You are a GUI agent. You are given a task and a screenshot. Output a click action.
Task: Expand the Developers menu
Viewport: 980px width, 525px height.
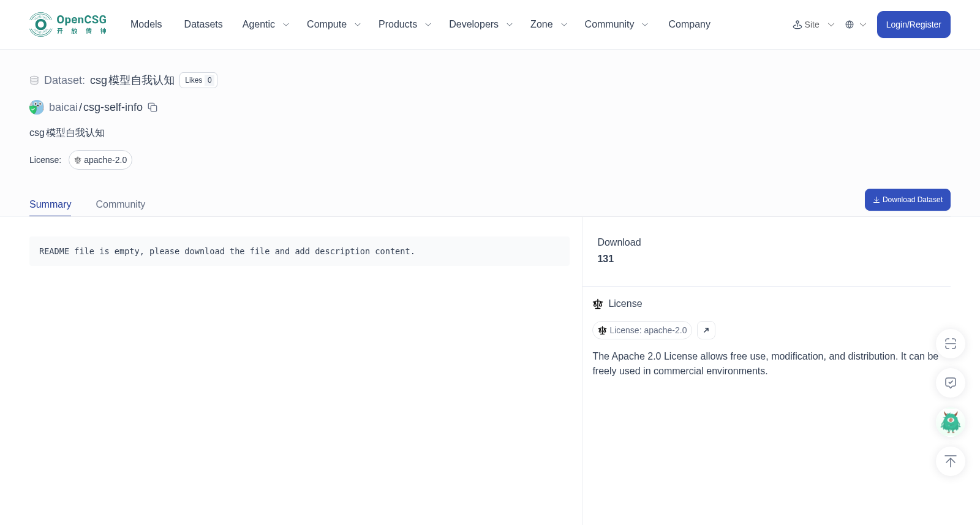point(481,25)
